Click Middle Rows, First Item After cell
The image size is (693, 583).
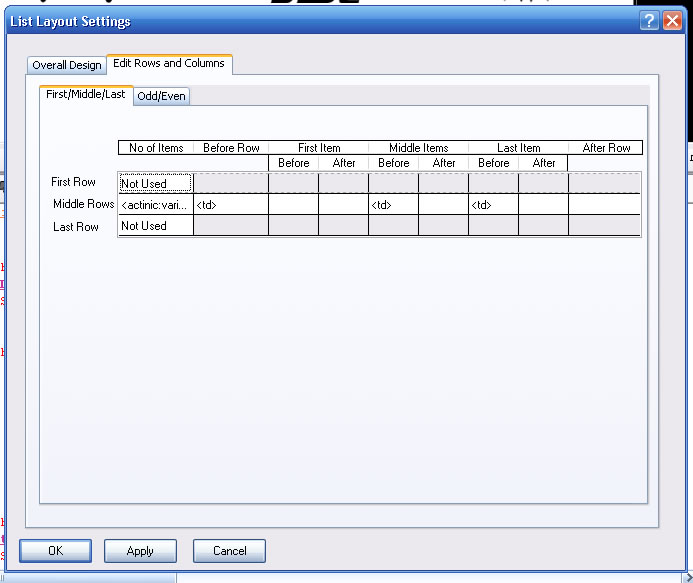click(343, 205)
